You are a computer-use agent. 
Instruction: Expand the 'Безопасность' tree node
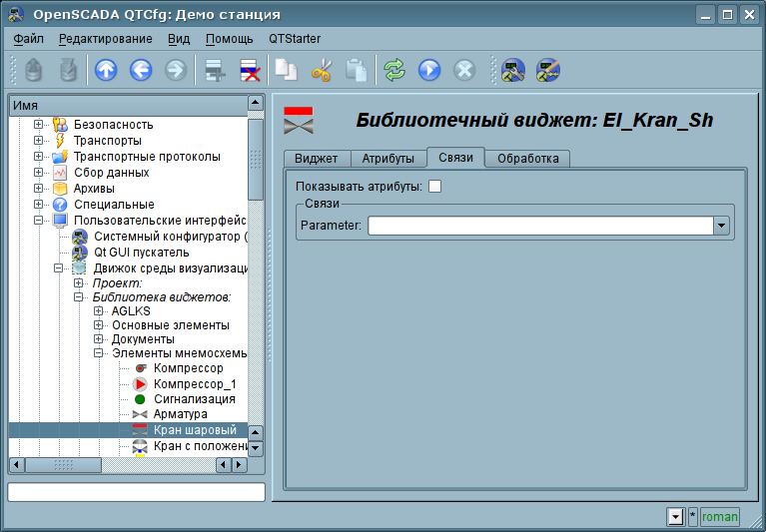pos(38,125)
